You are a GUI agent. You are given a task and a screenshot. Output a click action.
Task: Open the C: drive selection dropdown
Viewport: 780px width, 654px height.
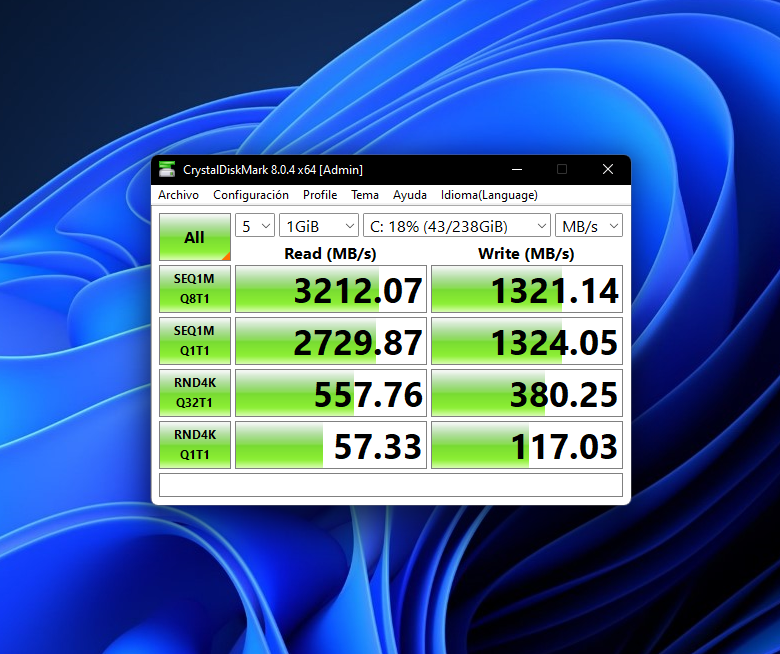(x=456, y=226)
